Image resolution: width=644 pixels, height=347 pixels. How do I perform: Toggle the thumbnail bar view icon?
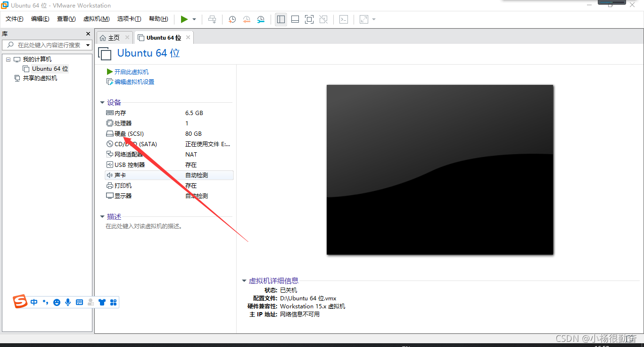(295, 19)
